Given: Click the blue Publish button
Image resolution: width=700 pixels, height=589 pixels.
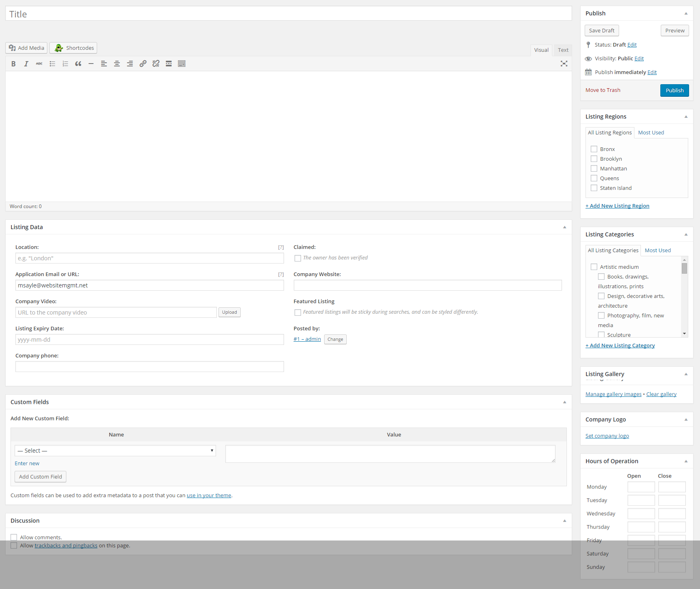Looking at the screenshot, I should [x=674, y=90].
